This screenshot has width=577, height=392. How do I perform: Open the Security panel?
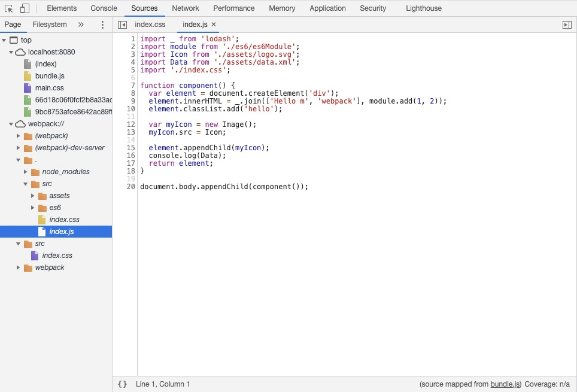click(373, 8)
